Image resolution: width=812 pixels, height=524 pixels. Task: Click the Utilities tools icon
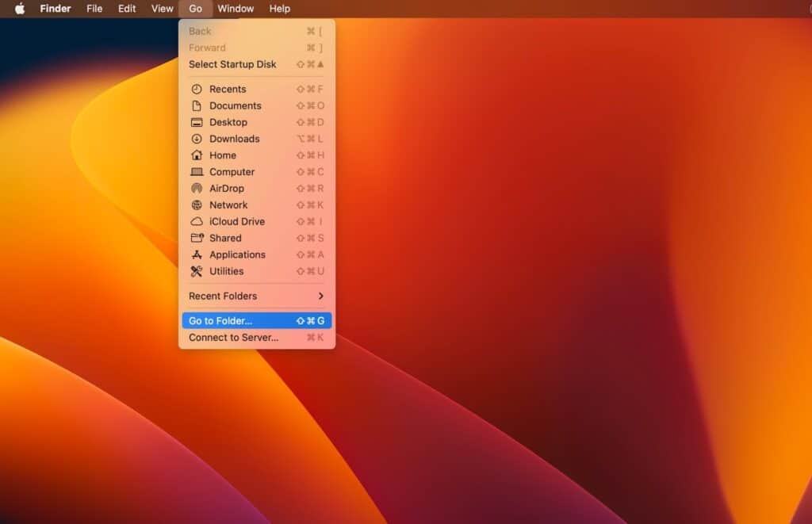pyautogui.click(x=197, y=271)
